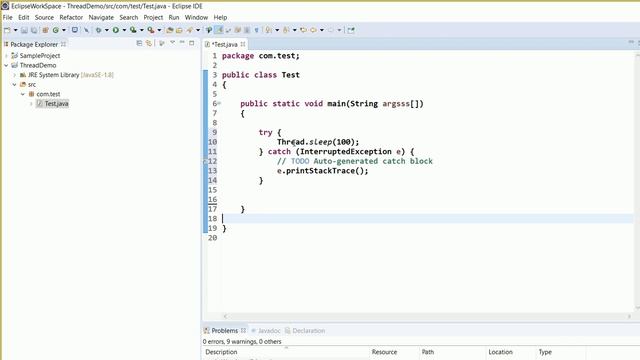Open the Project menu
This screenshot has width=640, height=360.
(153, 17)
